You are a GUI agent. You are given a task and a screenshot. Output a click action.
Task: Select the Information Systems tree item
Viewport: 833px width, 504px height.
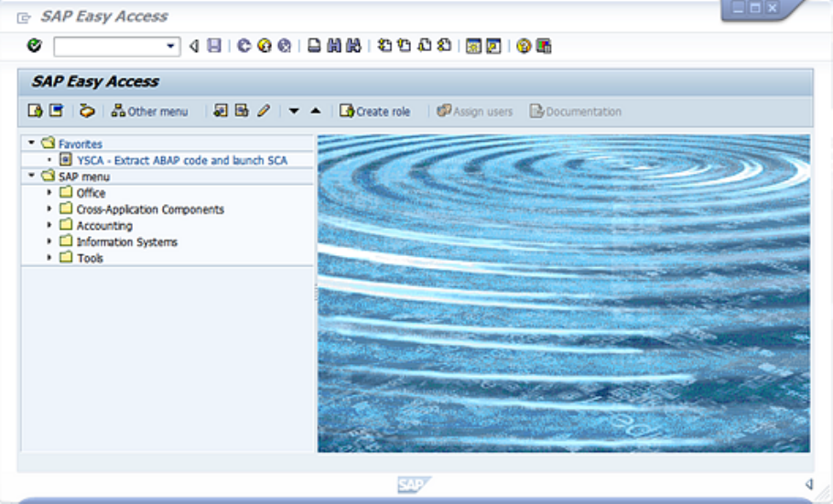[127, 241]
